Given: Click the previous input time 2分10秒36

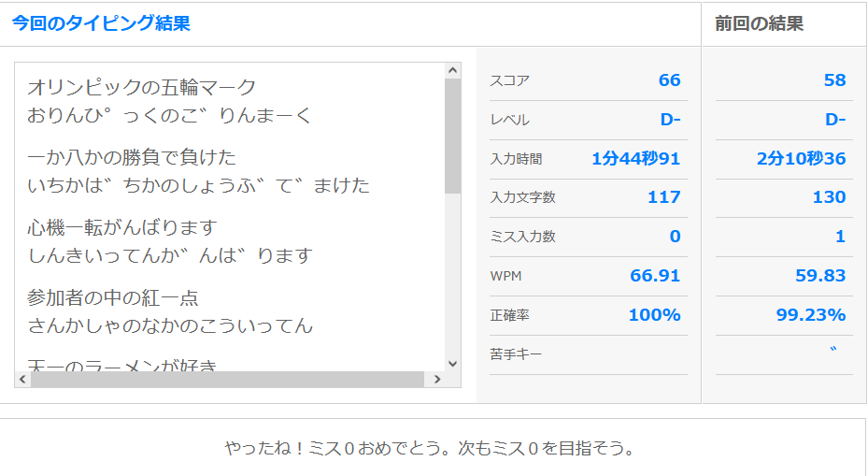Looking at the screenshot, I should tap(801, 159).
